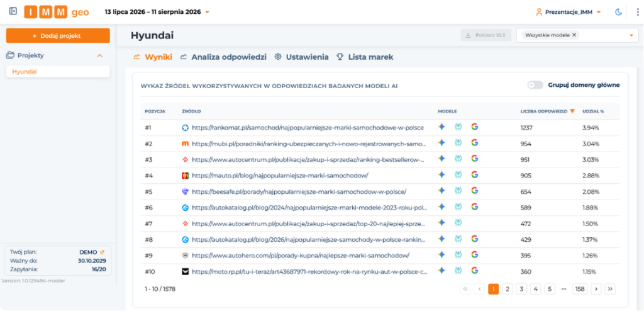
Task: Click the Udział % column header
Action: coord(593,111)
